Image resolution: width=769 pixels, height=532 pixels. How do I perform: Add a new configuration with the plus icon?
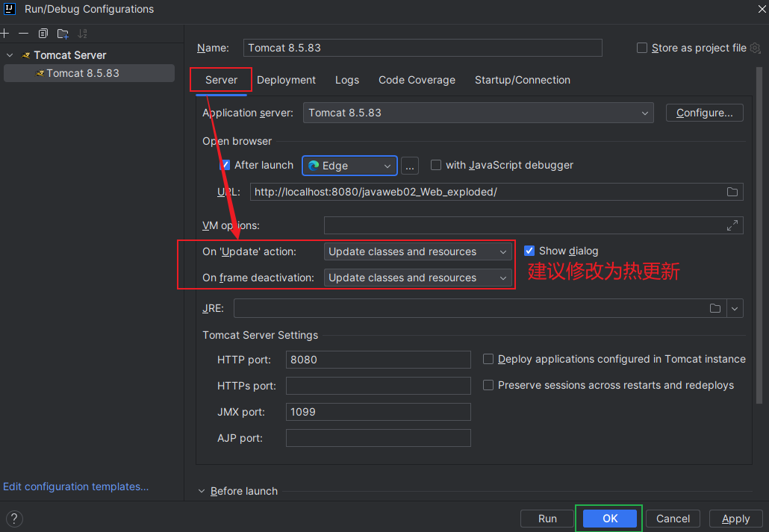(4, 34)
